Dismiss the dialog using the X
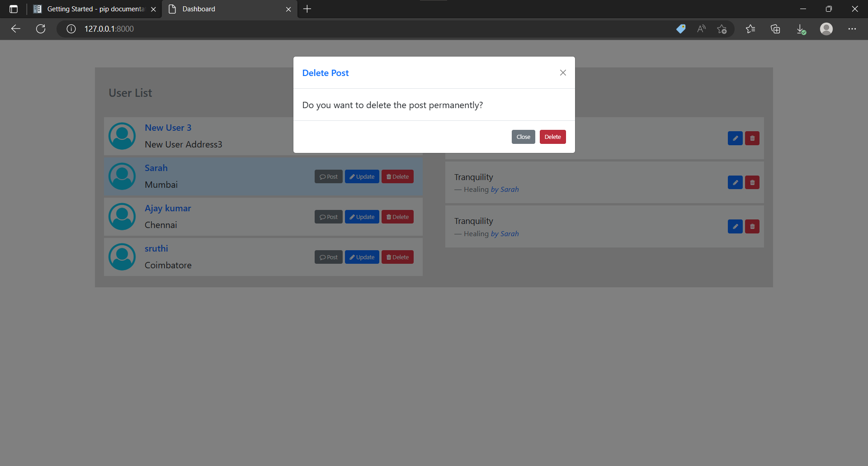This screenshot has width=868, height=466. (562, 72)
